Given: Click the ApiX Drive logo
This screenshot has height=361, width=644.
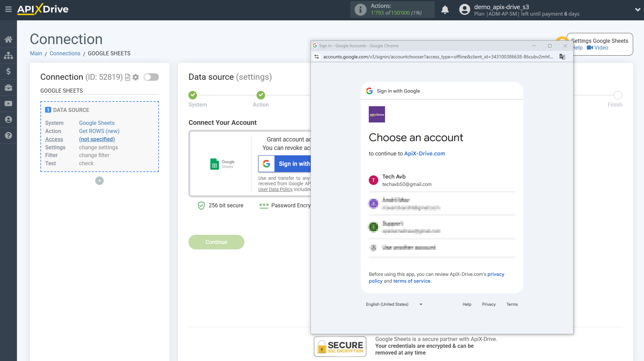Looking at the screenshot, I should [42, 9].
